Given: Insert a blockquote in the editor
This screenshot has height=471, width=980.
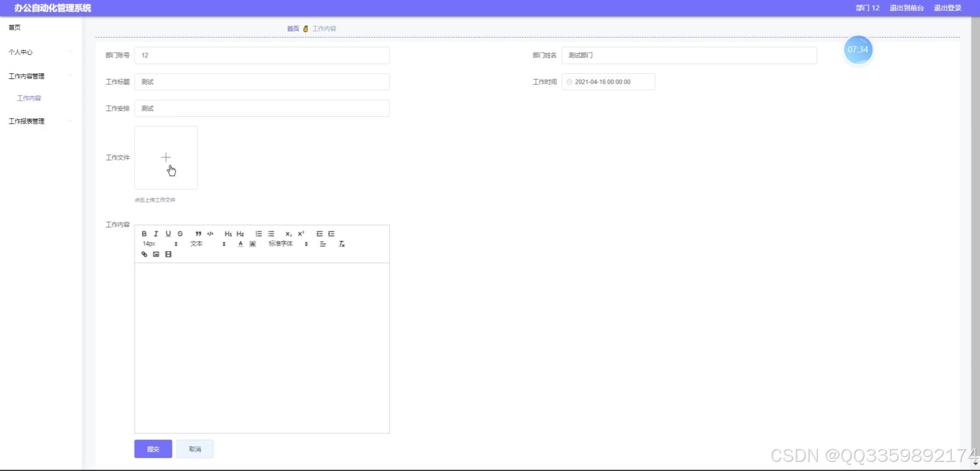Looking at the screenshot, I should [198, 234].
